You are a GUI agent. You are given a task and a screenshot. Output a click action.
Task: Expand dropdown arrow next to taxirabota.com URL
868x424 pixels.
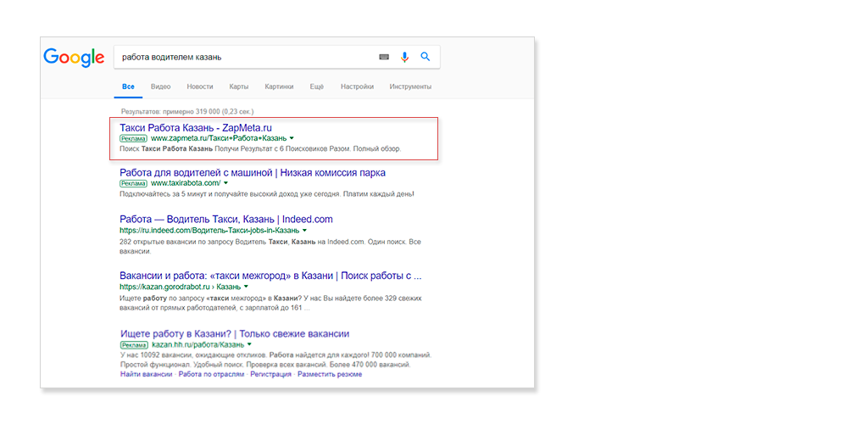point(225,183)
